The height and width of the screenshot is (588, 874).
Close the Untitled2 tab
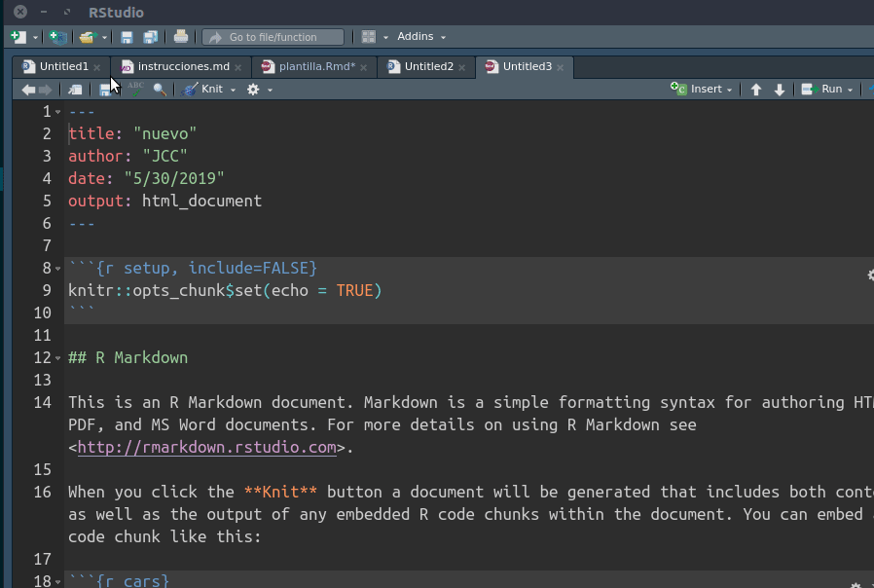(x=462, y=67)
